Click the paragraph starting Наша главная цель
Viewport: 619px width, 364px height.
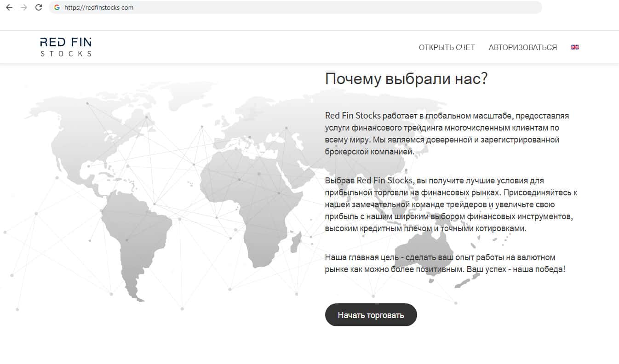pyautogui.click(x=445, y=263)
